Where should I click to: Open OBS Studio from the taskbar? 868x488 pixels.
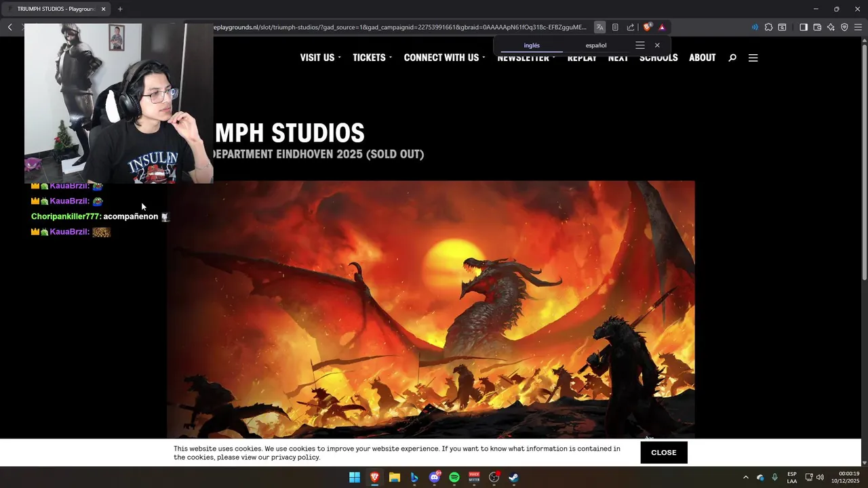(494, 477)
